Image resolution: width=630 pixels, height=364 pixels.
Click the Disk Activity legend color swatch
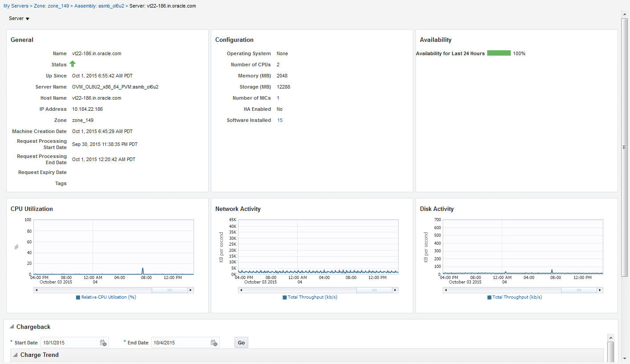[489, 297]
